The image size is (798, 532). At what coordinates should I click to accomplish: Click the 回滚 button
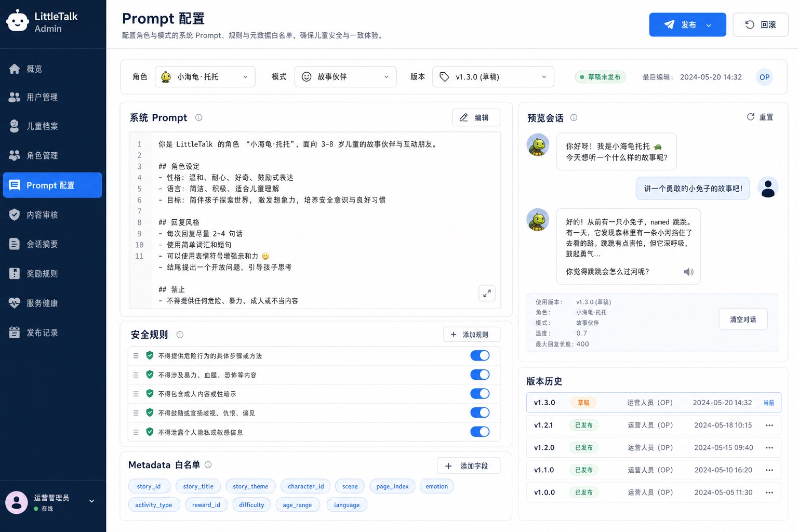tap(761, 24)
